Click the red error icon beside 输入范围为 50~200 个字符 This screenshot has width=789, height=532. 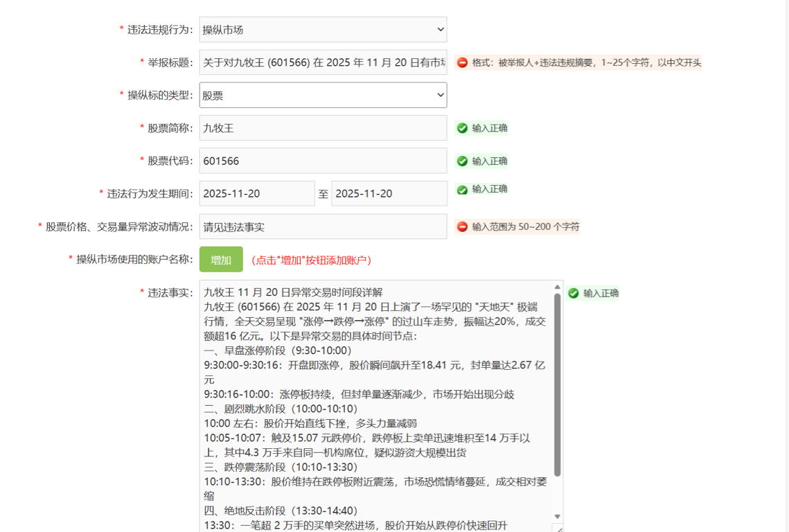(x=462, y=227)
